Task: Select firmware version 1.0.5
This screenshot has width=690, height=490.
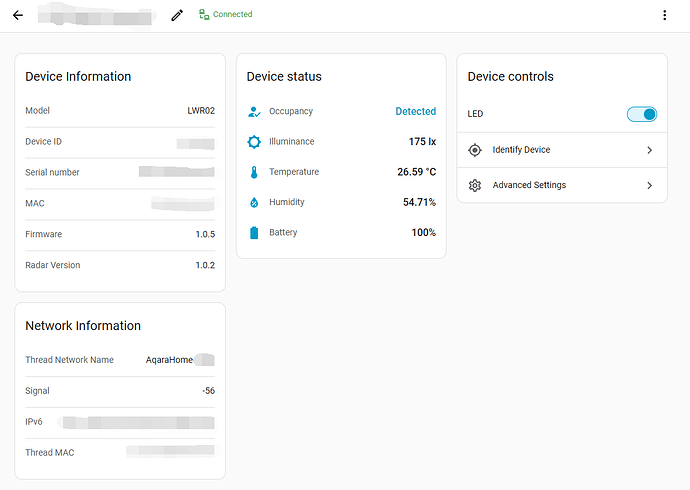Action: pyautogui.click(x=205, y=234)
